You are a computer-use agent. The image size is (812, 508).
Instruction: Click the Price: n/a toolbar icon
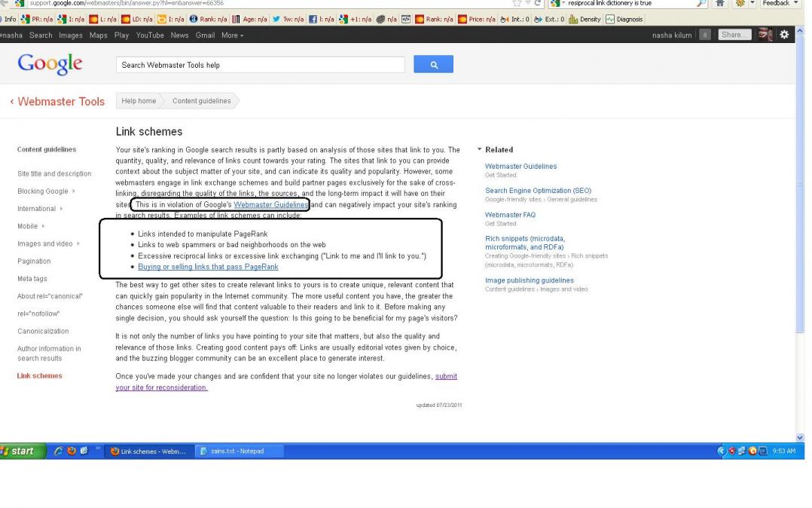tap(462, 19)
